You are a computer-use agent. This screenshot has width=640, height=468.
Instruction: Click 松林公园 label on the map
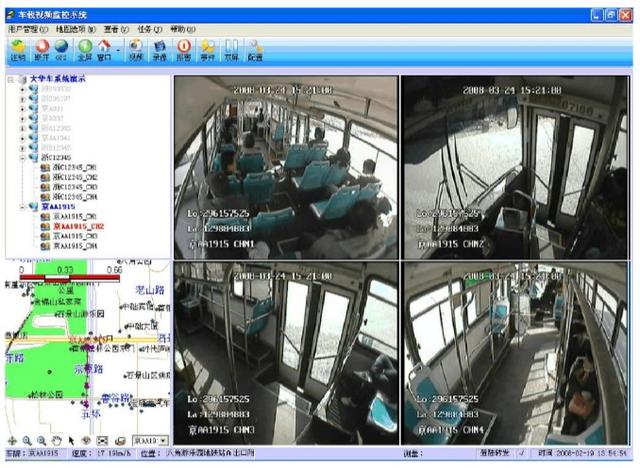point(47,395)
